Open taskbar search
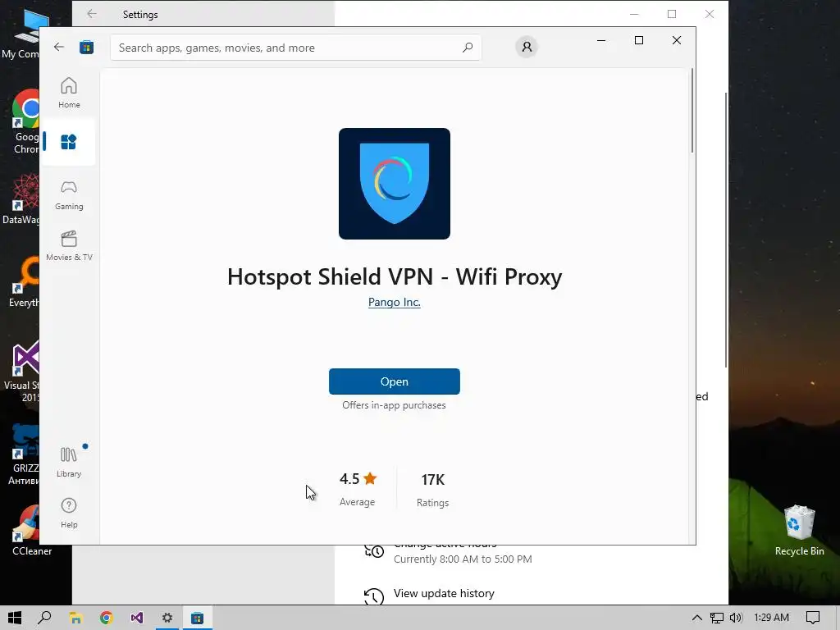Screen dimensions: 840x630 pyautogui.click(x=44, y=618)
